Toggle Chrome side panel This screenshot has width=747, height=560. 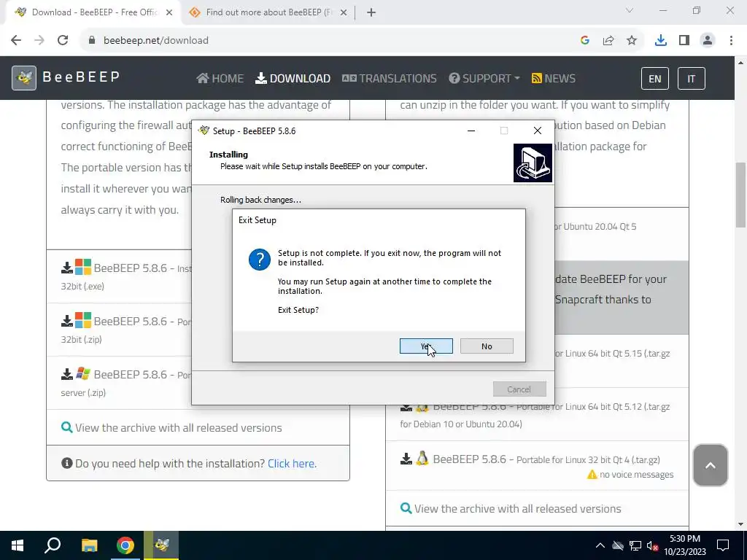(684, 41)
